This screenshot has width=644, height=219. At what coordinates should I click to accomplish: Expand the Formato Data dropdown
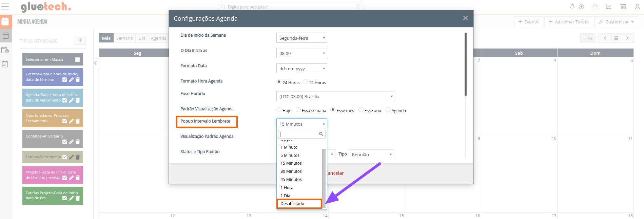[x=301, y=69]
